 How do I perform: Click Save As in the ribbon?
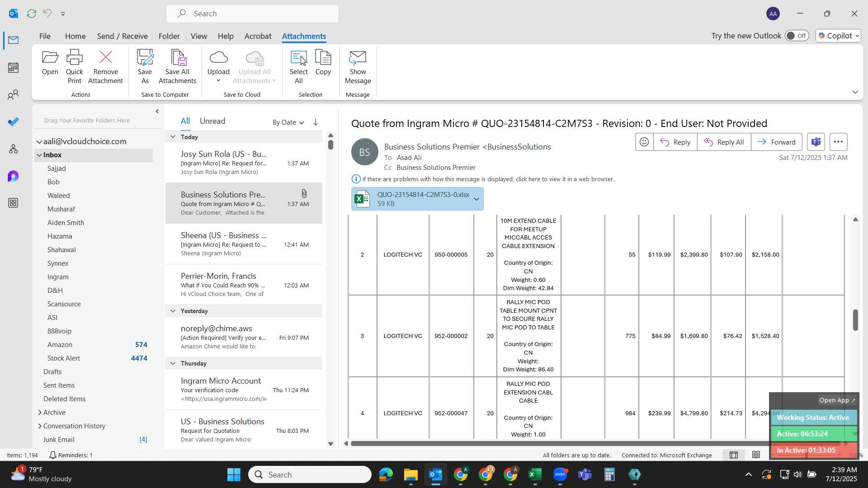[145, 67]
